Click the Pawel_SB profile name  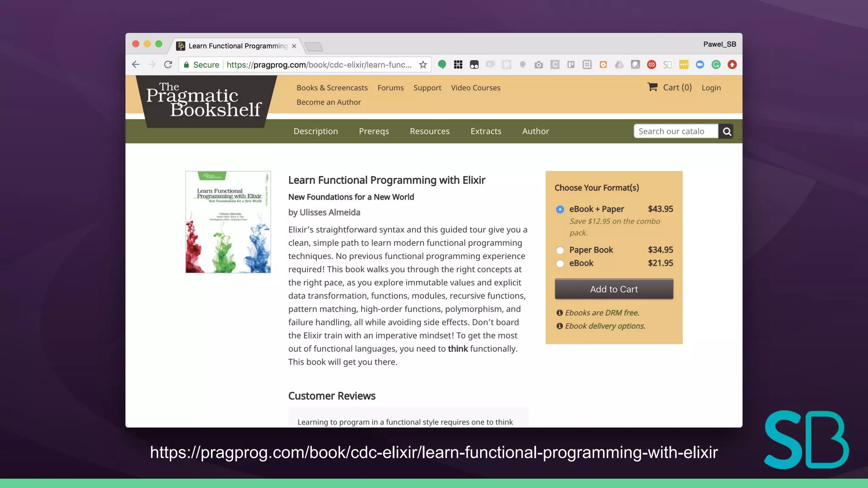coord(720,44)
